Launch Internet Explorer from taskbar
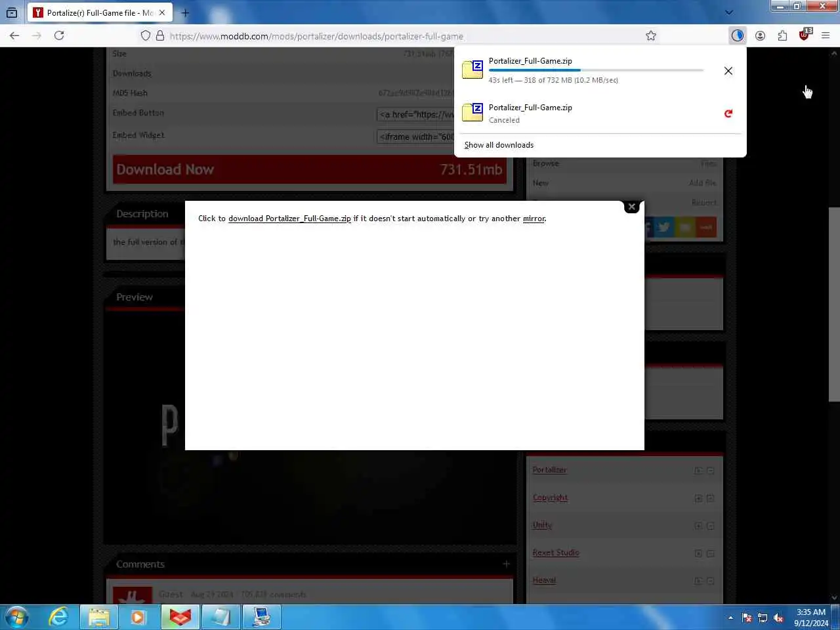840x630 pixels. pyautogui.click(x=58, y=617)
